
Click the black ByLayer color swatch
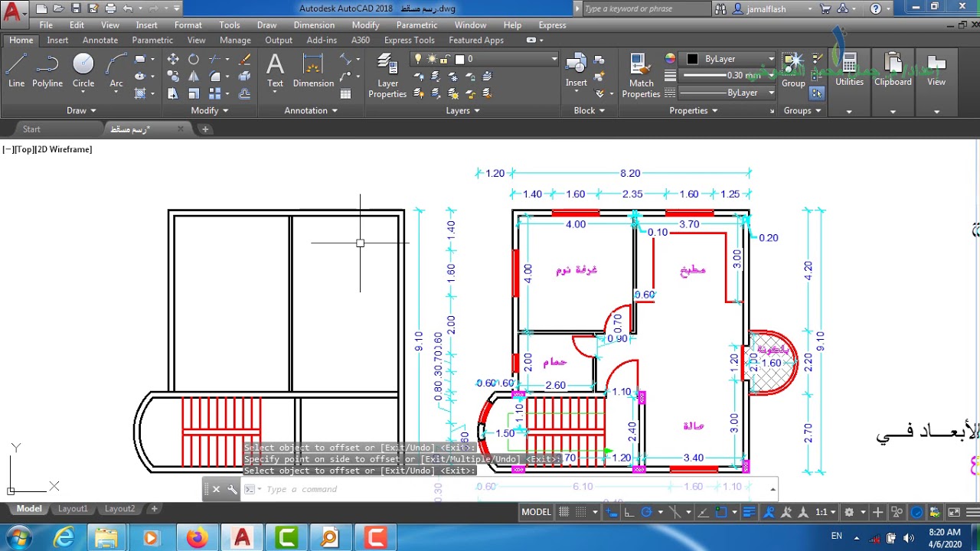(x=692, y=59)
